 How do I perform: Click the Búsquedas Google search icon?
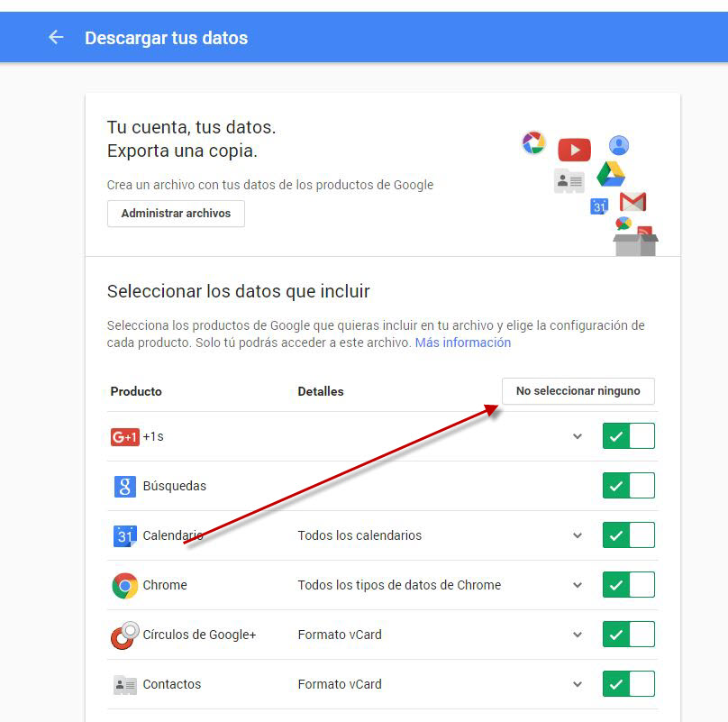[x=125, y=487]
